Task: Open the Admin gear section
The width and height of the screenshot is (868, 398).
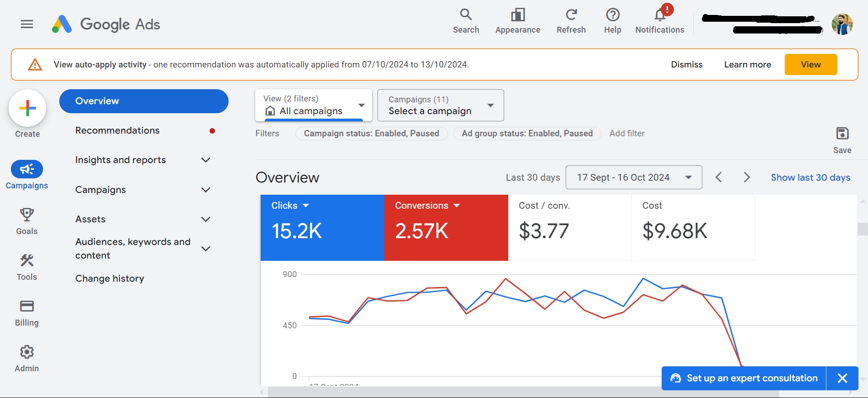Action: pos(27,359)
